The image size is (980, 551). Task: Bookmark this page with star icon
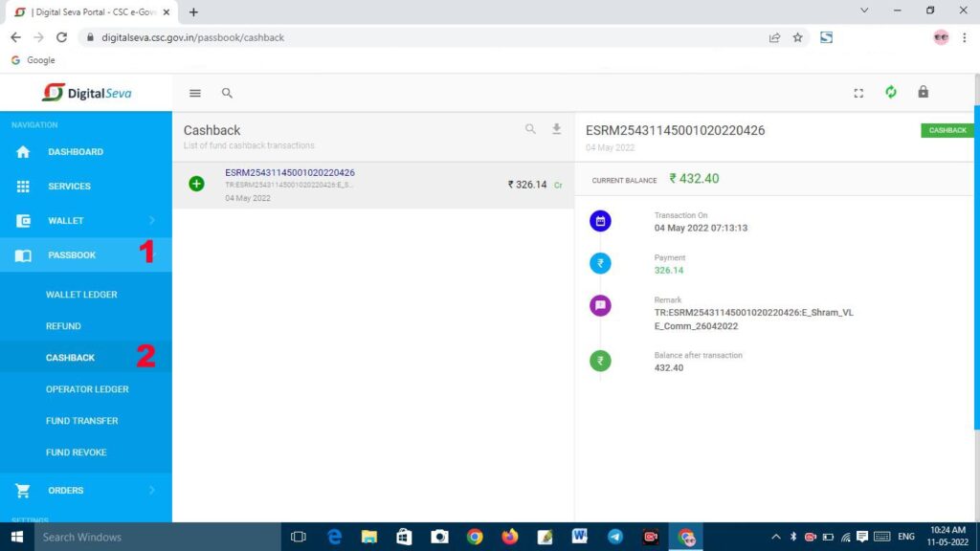pyautogui.click(x=797, y=37)
